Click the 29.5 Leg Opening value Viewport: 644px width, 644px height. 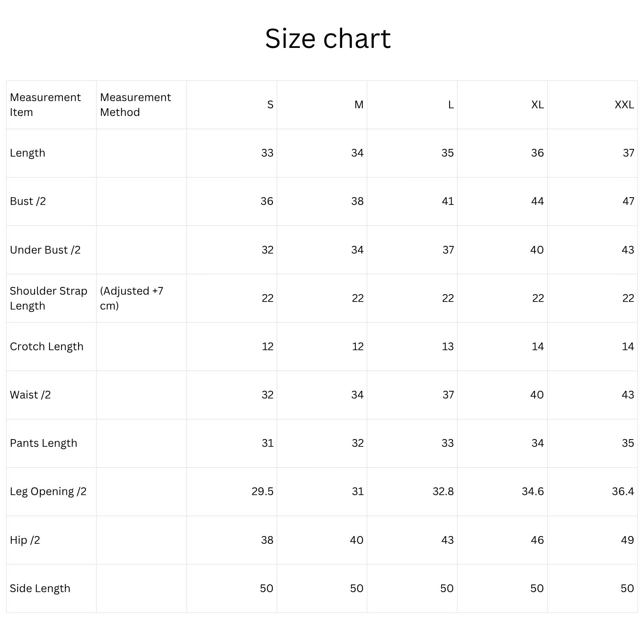click(262, 491)
